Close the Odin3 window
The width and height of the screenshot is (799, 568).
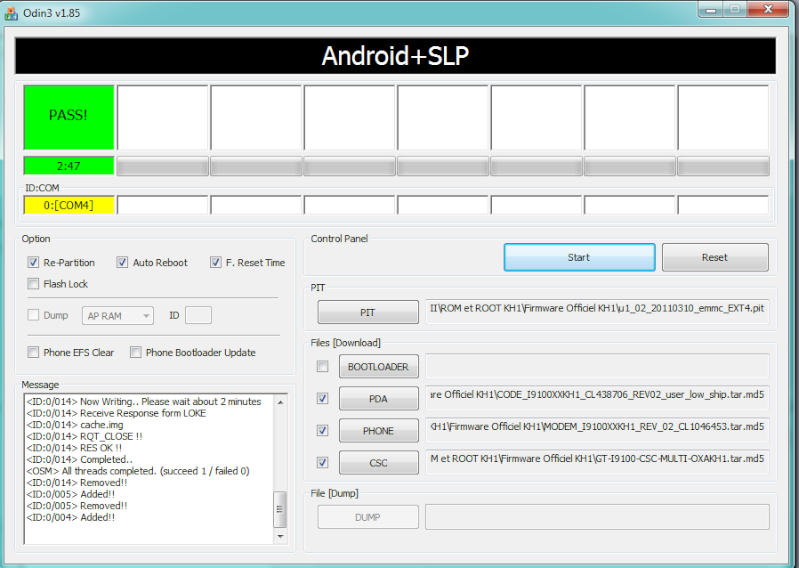coord(768,9)
